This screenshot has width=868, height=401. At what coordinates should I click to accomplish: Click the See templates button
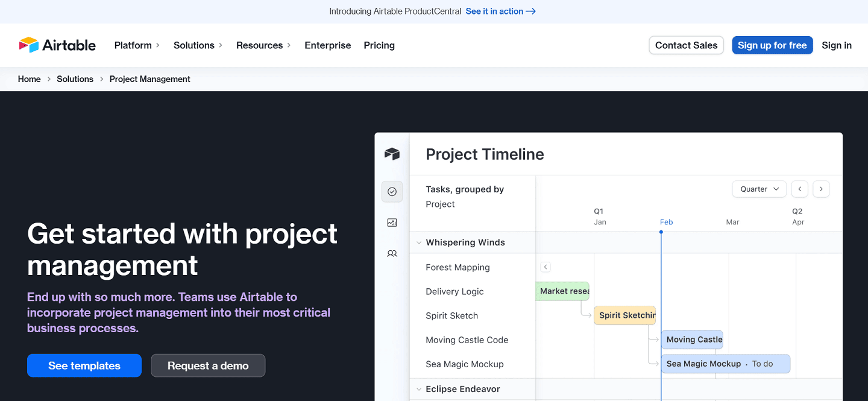click(84, 365)
